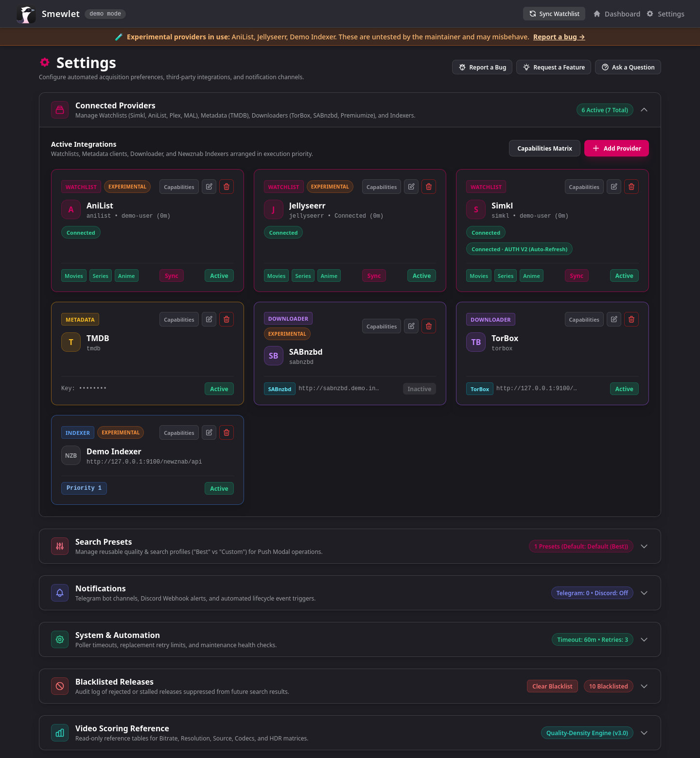Expand Video Scoring Reference section

tap(644, 733)
